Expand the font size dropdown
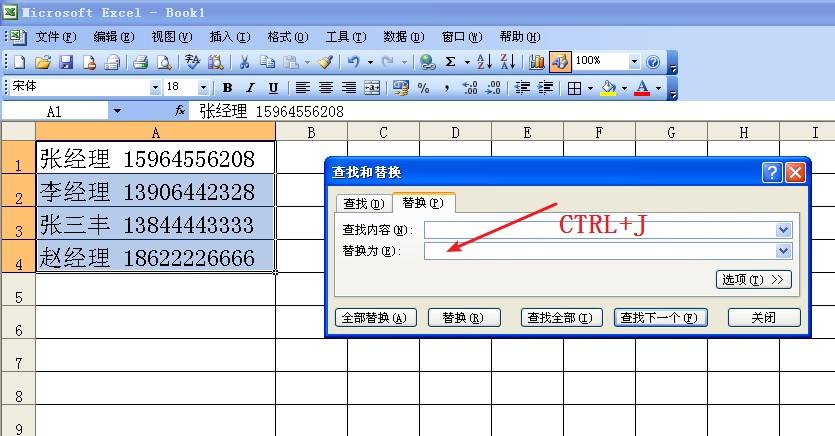 (203, 87)
